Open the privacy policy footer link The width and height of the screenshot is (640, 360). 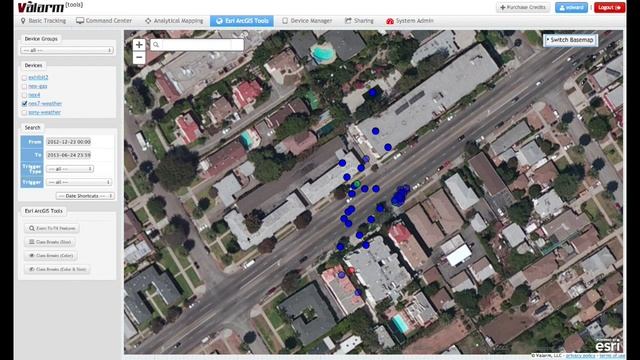[580, 356]
